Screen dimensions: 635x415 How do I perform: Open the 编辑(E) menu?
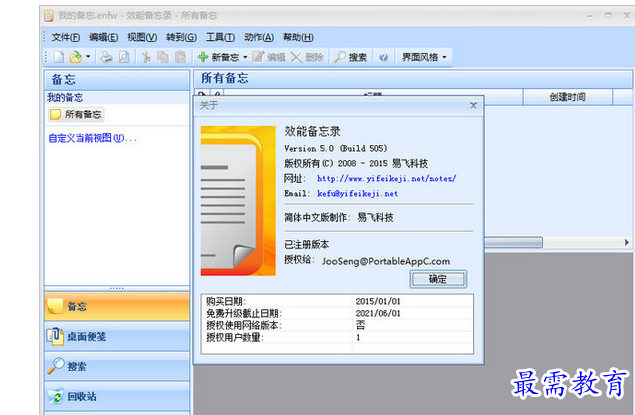pyautogui.click(x=103, y=37)
